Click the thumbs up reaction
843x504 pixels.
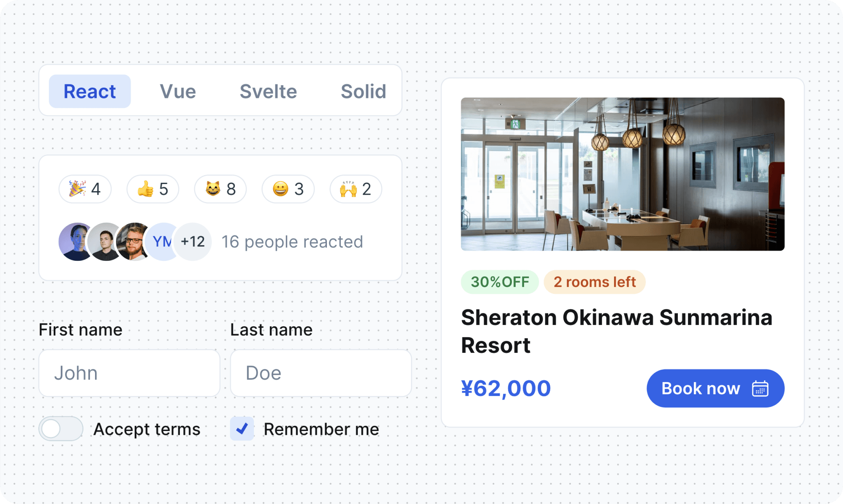click(x=153, y=189)
